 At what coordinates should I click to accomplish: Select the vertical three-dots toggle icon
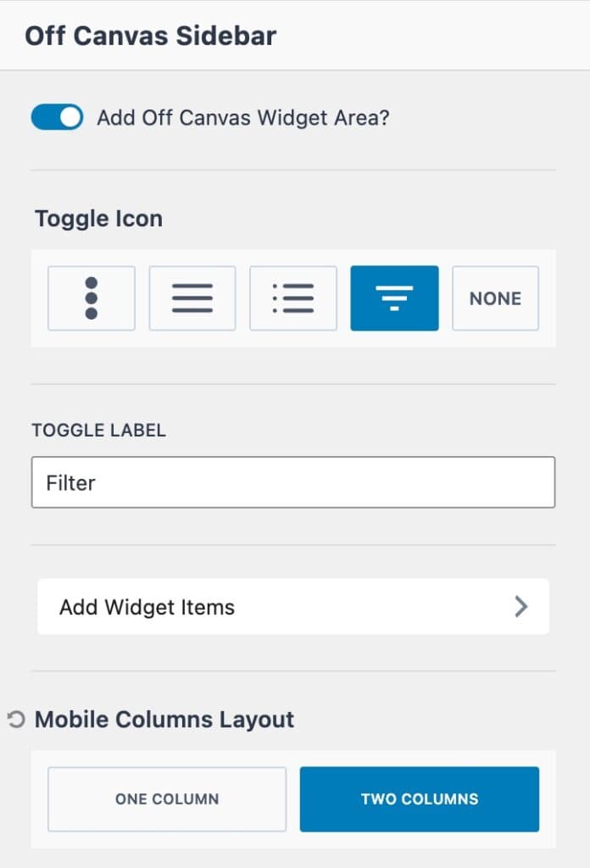[x=92, y=298]
